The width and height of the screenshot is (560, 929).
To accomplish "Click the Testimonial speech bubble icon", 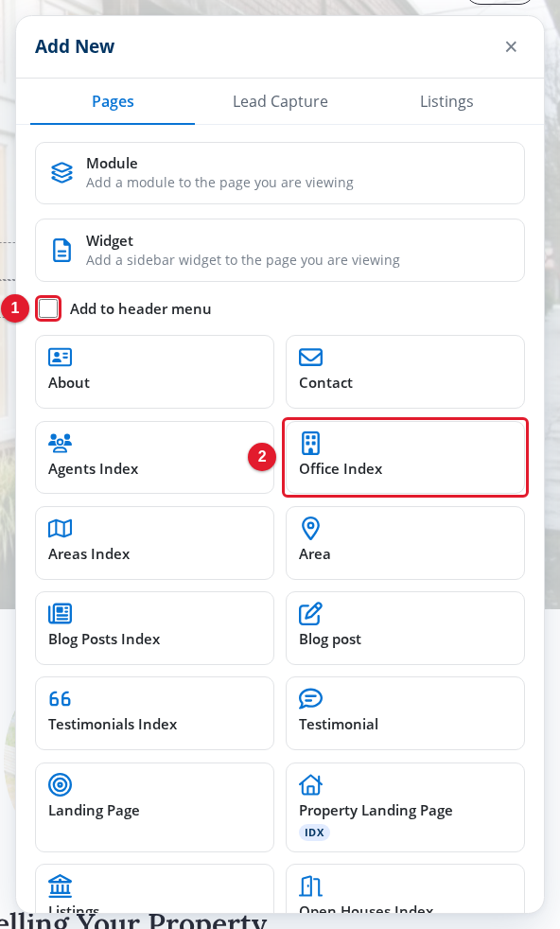I will click(x=310, y=699).
